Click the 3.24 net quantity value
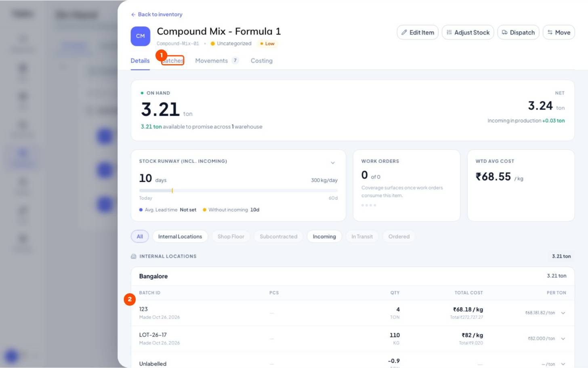 (x=540, y=106)
